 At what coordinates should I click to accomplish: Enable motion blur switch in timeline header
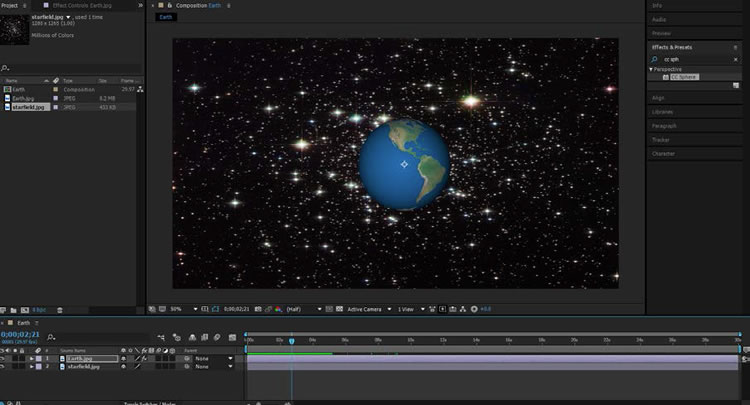(x=216, y=338)
